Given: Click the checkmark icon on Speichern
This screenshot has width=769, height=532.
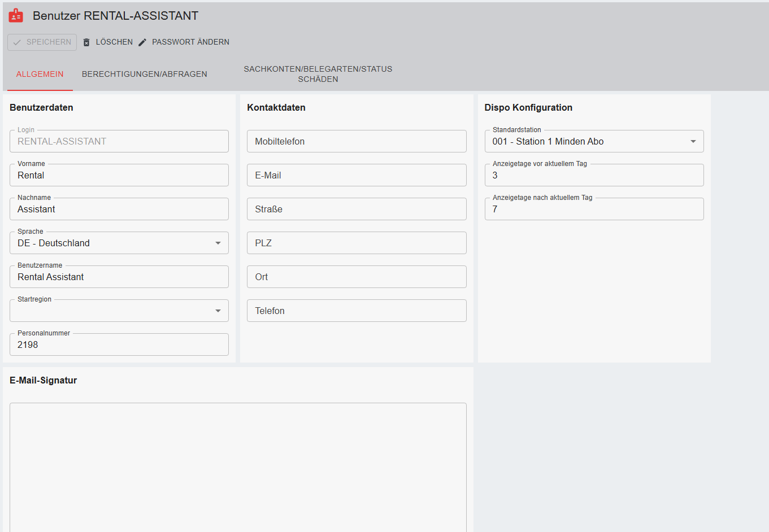Looking at the screenshot, I should (17, 42).
